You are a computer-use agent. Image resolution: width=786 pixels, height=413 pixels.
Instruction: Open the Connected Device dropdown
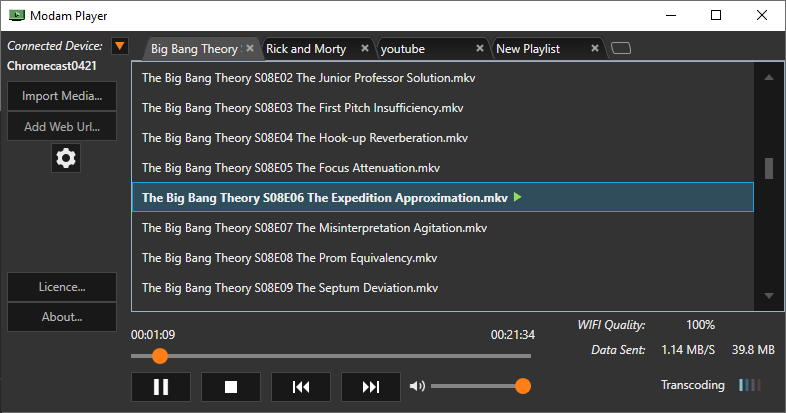(x=120, y=46)
